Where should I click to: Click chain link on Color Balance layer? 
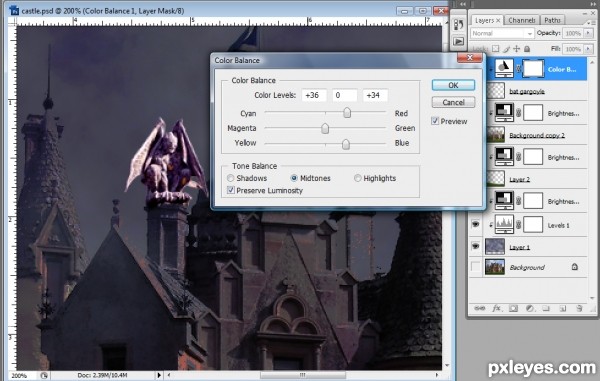point(518,69)
